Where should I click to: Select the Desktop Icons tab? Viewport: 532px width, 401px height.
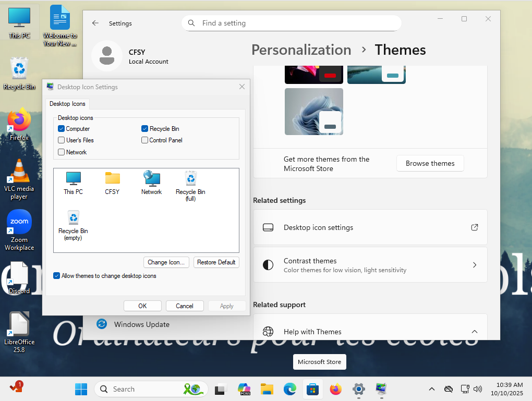click(x=67, y=104)
